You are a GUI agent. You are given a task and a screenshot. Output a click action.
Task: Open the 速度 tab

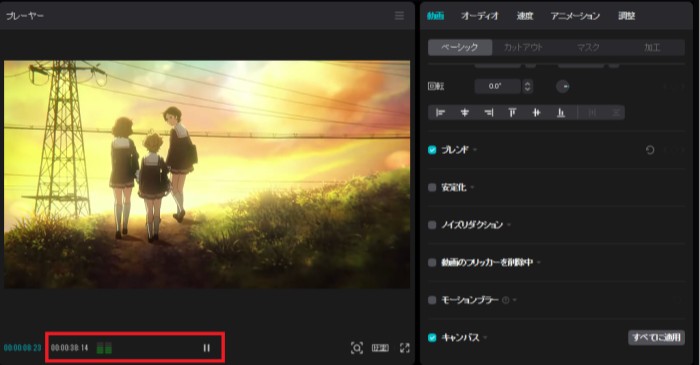(525, 16)
